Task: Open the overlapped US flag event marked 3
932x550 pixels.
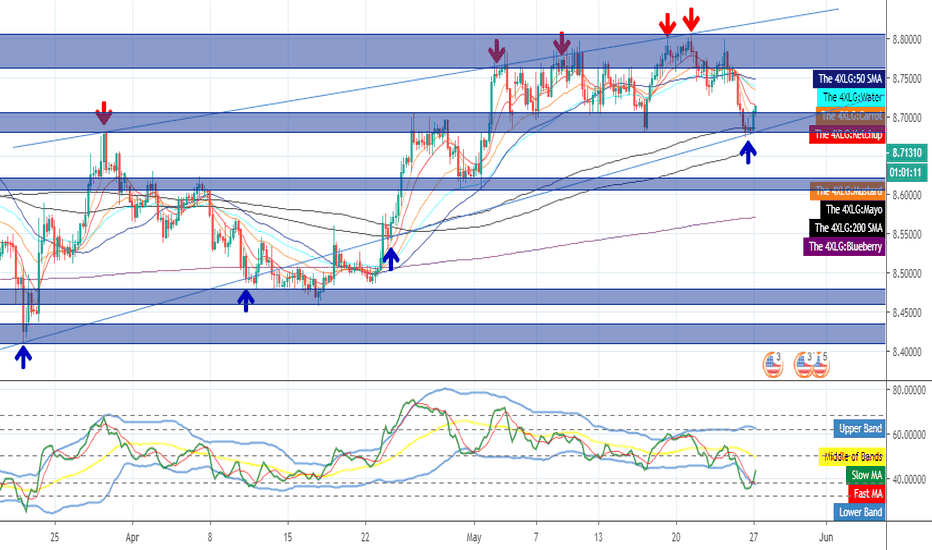Action: tap(804, 364)
